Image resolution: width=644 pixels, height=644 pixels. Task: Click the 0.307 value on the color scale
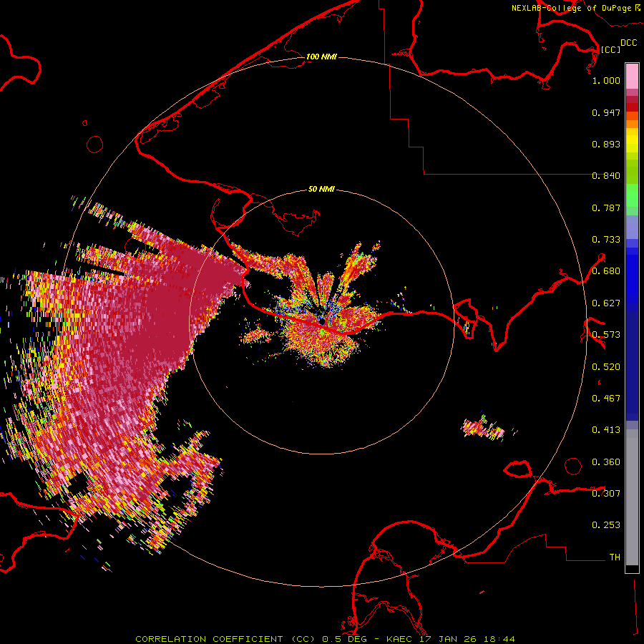(606, 493)
